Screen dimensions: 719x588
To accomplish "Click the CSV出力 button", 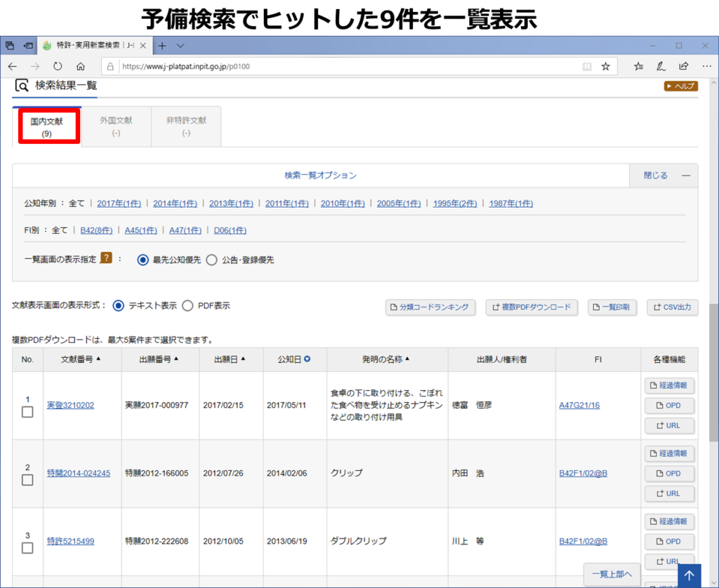I will tap(672, 307).
